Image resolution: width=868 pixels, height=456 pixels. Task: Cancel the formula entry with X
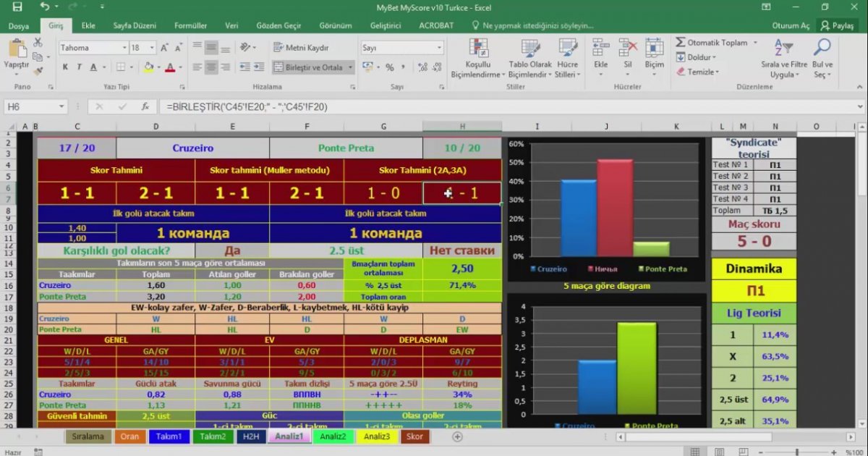point(101,106)
